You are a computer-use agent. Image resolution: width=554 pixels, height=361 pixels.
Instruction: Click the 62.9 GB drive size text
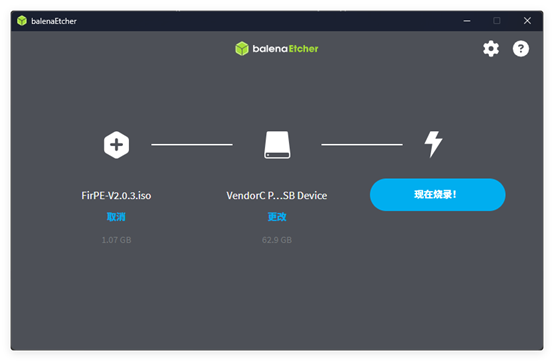[277, 240]
